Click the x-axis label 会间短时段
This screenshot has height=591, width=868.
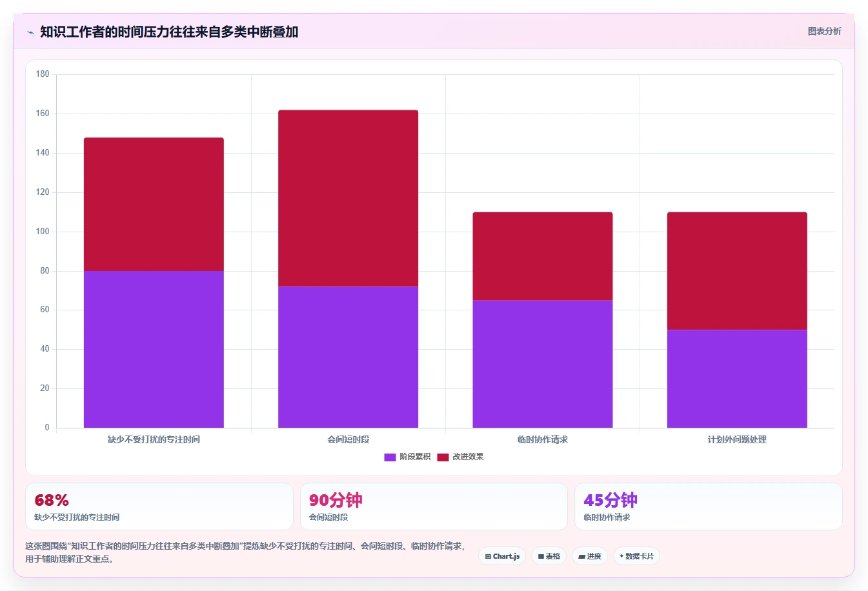348,439
